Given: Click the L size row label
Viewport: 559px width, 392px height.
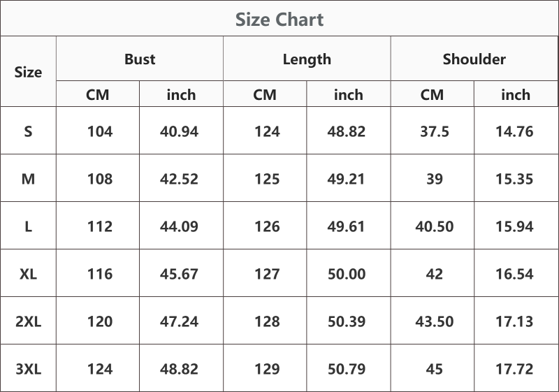Looking at the screenshot, I should [28, 226].
